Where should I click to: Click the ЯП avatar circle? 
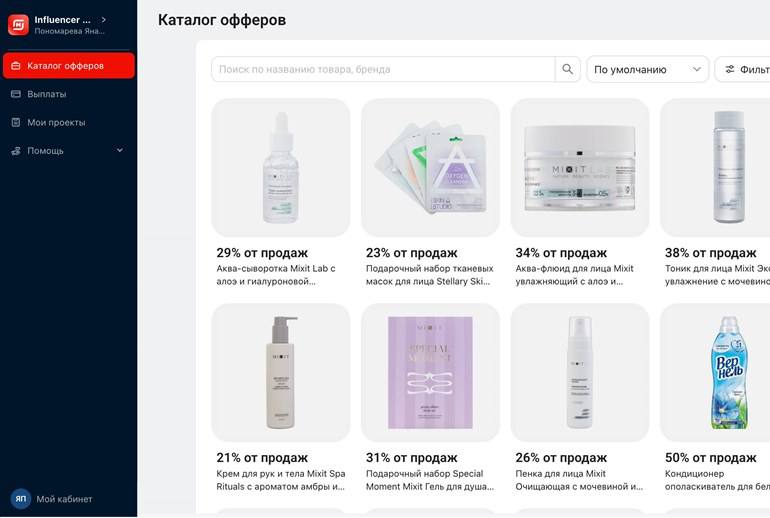[x=21, y=499]
